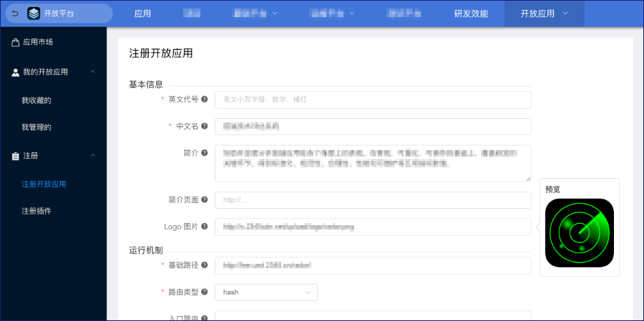The height and width of the screenshot is (321, 644).
Task: Focus the 英文代号 input field
Action: pos(373,100)
